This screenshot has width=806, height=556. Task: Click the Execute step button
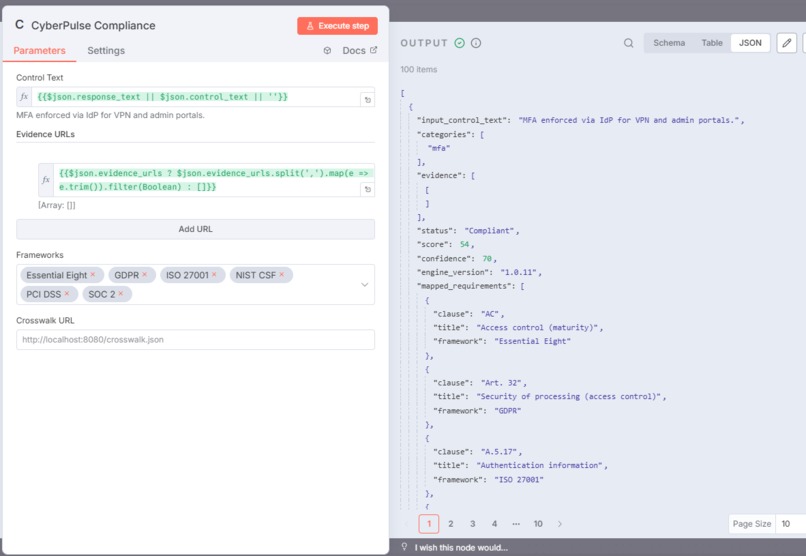[x=337, y=26]
